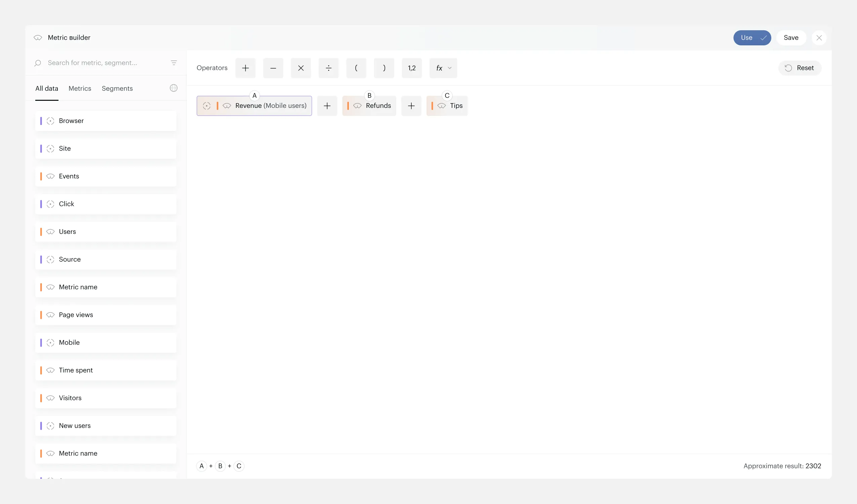Select the Time spent metric item

coord(106,370)
